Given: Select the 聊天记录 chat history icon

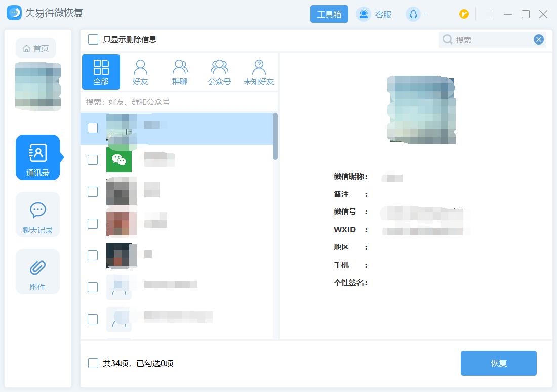Looking at the screenshot, I should [37, 214].
